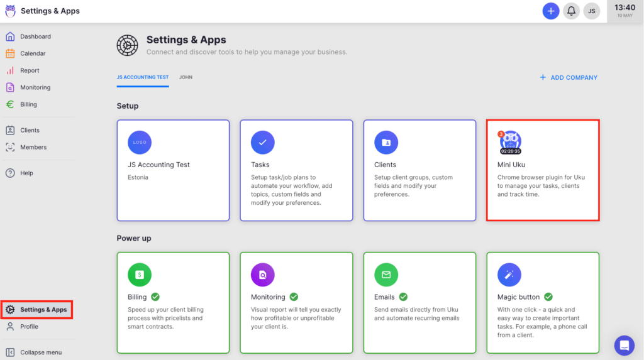Open the JS user avatar menu
The image size is (644, 360).
pyautogui.click(x=591, y=11)
